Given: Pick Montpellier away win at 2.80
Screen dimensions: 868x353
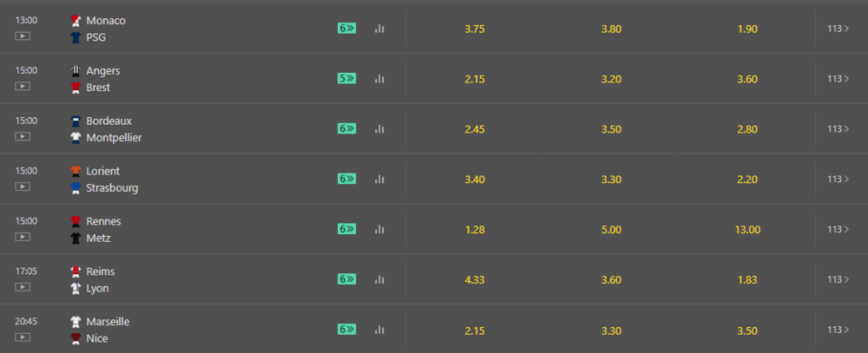Looking at the screenshot, I should [x=747, y=129].
